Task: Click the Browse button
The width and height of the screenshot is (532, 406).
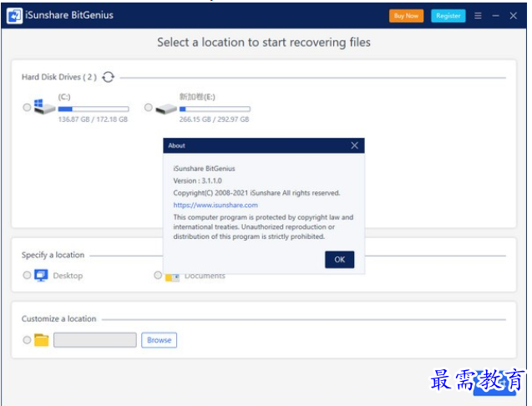Action: pos(160,340)
